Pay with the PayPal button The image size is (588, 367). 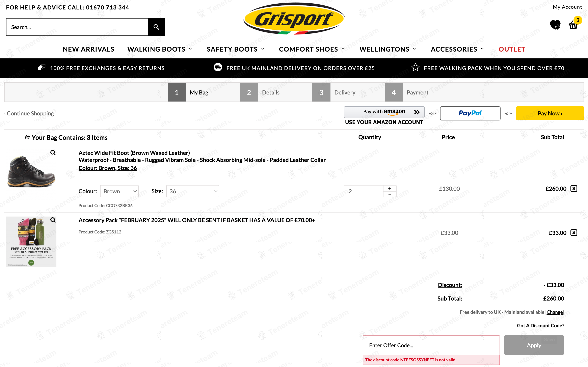[x=470, y=113]
